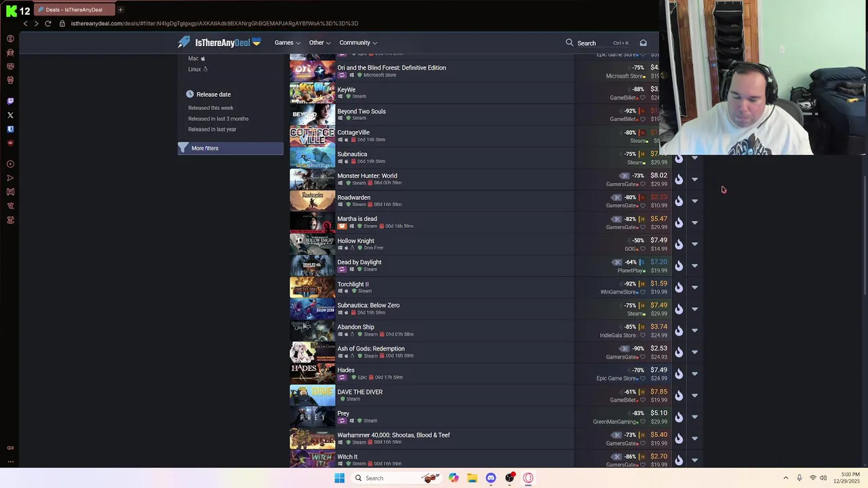Click the IsThereAnyDeal rocket logo
This screenshot has width=868, height=488.
click(184, 43)
